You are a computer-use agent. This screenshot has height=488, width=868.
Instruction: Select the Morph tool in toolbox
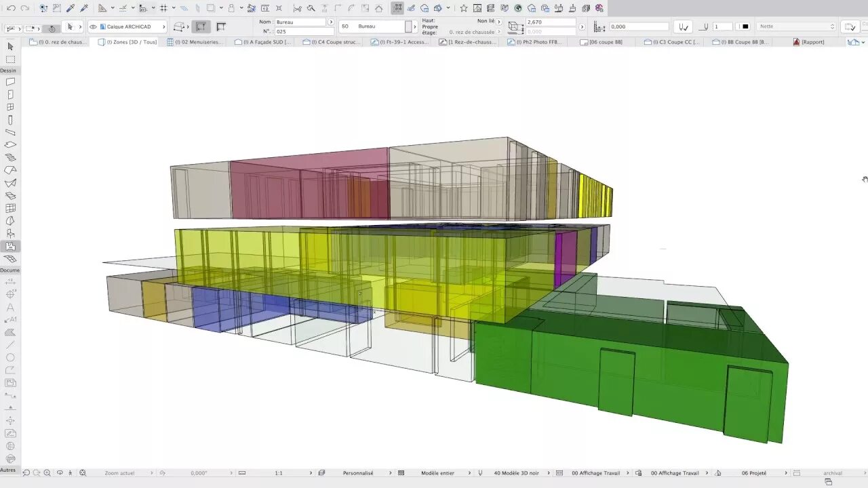(10, 221)
